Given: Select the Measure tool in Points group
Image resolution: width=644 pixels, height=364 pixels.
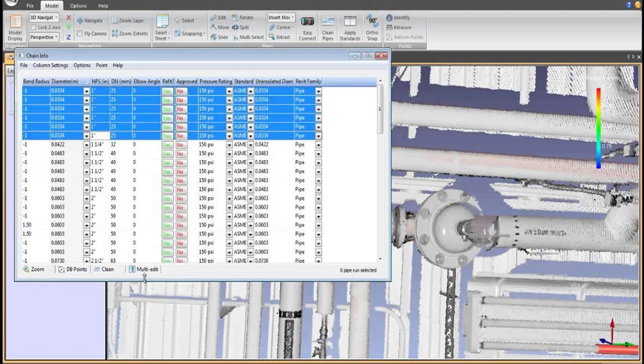Looking at the screenshot, I should click(399, 27).
